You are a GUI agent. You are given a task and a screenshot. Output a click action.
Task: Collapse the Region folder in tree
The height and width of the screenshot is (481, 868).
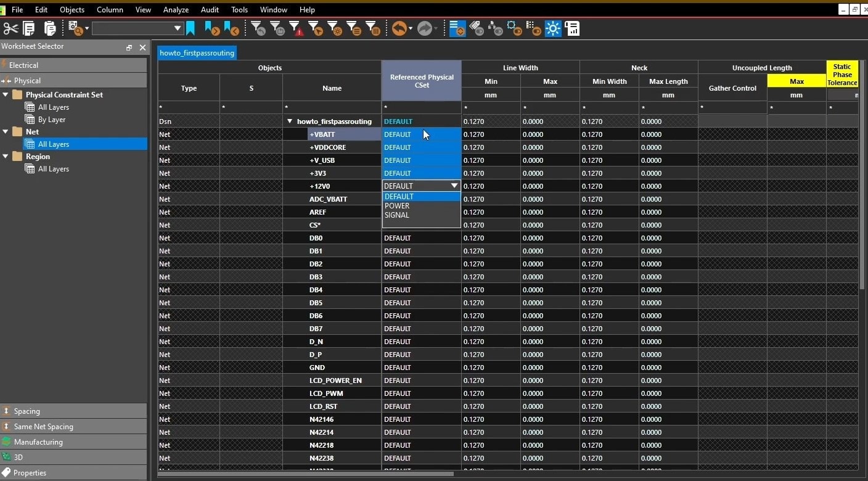click(x=6, y=156)
